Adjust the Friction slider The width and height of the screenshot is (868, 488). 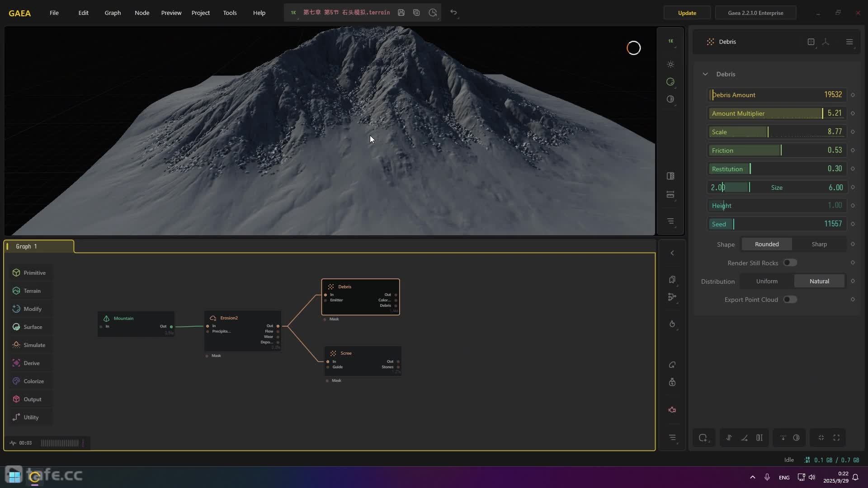click(781, 150)
